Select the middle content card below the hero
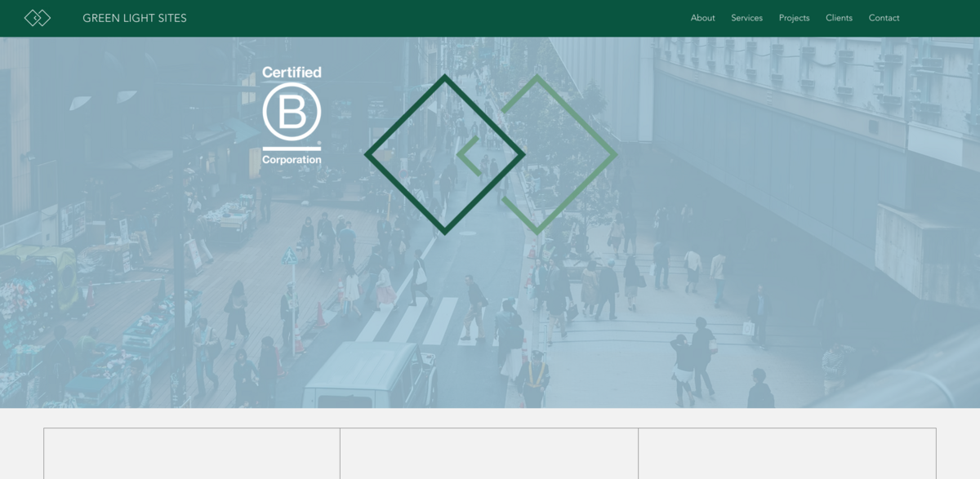The height and width of the screenshot is (479, 980). (x=488, y=454)
